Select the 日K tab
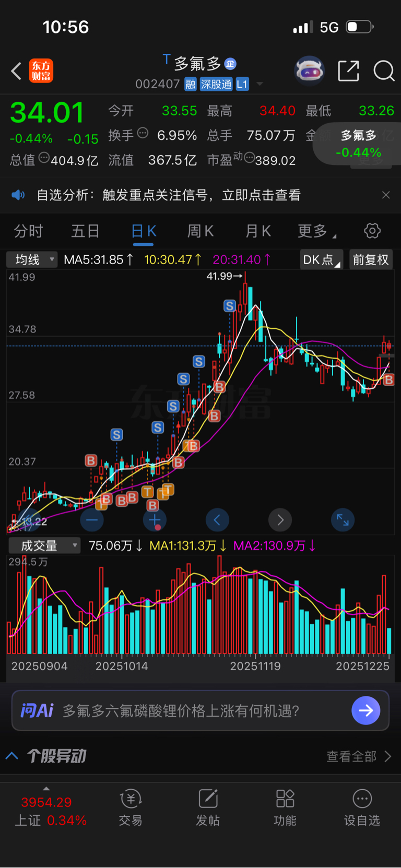This screenshot has height=868, width=401. pyautogui.click(x=144, y=231)
